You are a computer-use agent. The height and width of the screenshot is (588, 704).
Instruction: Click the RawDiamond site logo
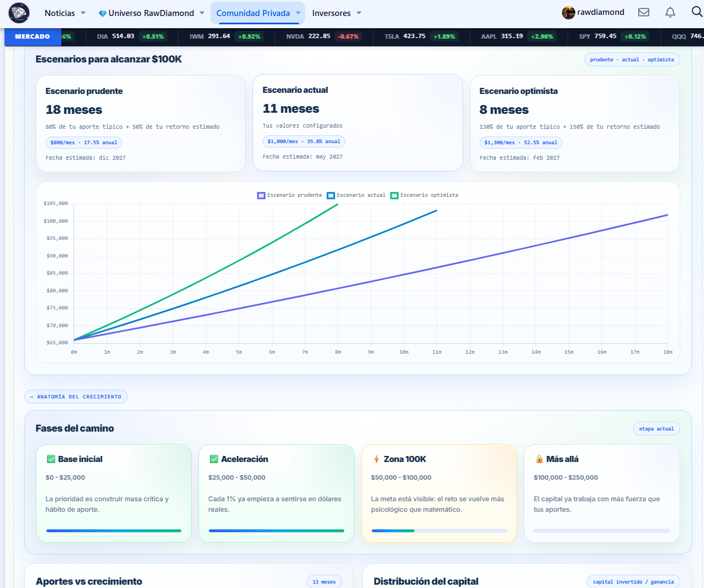(x=19, y=13)
